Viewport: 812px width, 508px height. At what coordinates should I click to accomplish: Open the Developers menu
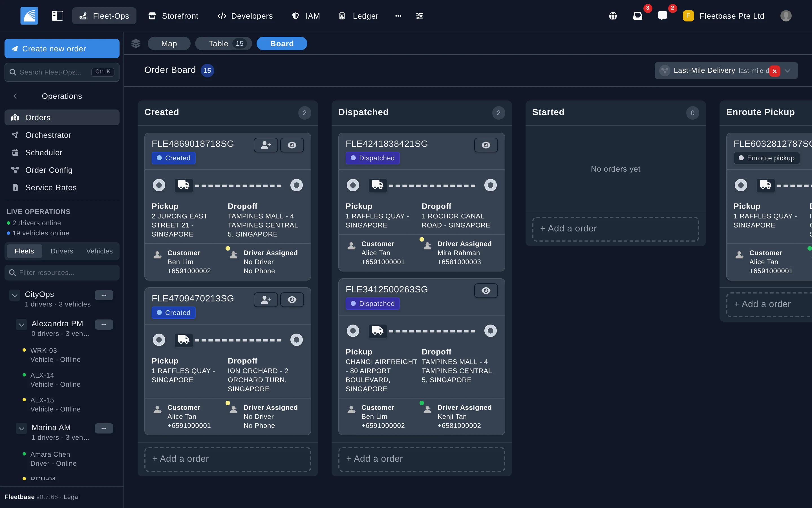(x=245, y=16)
